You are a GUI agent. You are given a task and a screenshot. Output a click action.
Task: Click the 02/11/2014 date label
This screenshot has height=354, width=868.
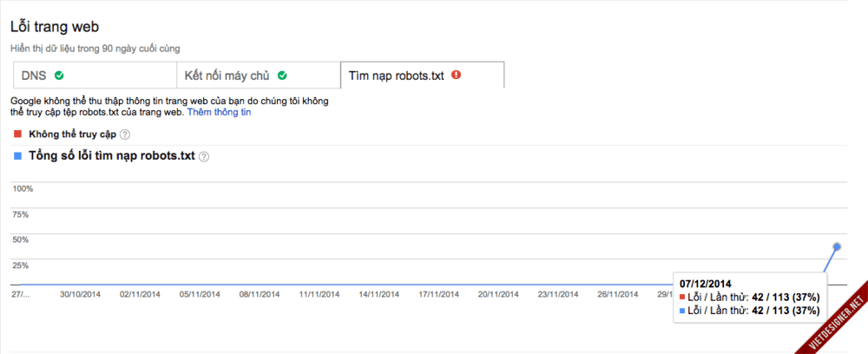pos(140,294)
